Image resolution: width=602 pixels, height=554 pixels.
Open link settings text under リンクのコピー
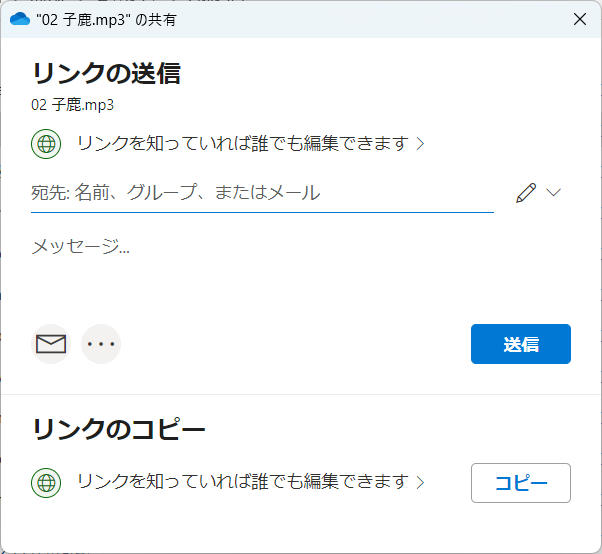243,482
